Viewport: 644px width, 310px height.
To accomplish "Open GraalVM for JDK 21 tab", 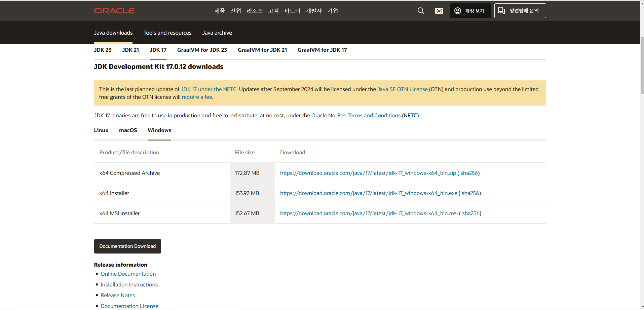I will pos(262,50).
